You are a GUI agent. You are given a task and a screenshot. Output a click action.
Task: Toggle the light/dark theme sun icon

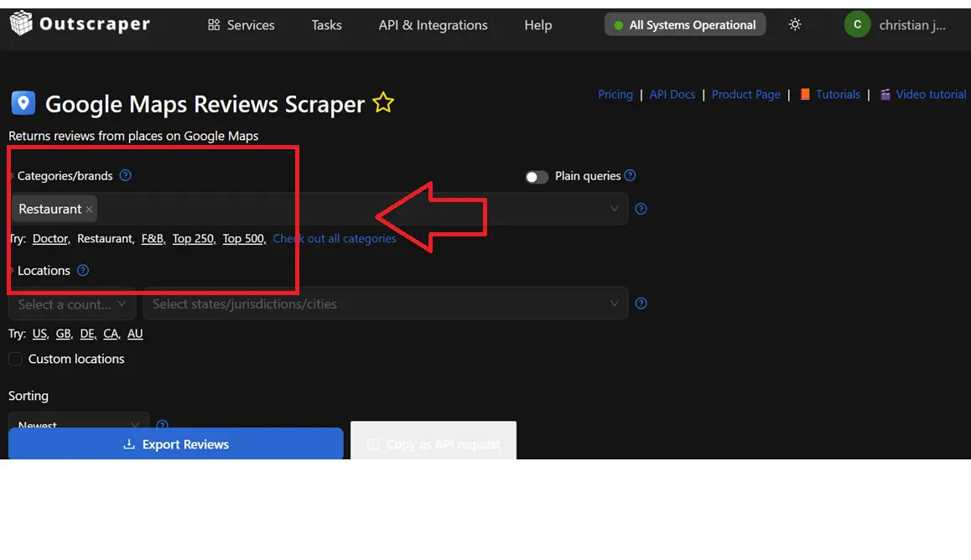pyautogui.click(x=795, y=25)
